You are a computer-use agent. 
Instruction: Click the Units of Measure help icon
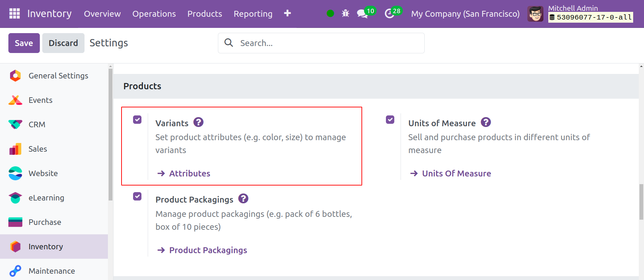[x=485, y=122]
